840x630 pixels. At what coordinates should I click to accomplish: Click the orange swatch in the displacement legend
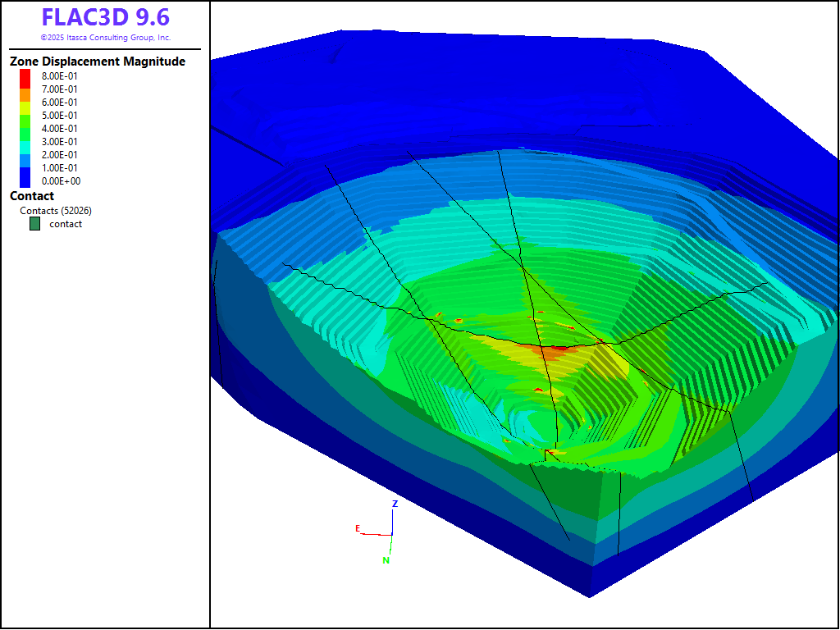25,95
